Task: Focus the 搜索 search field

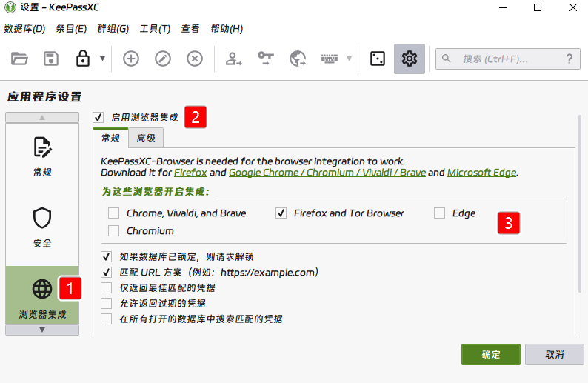Action: click(504, 59)
